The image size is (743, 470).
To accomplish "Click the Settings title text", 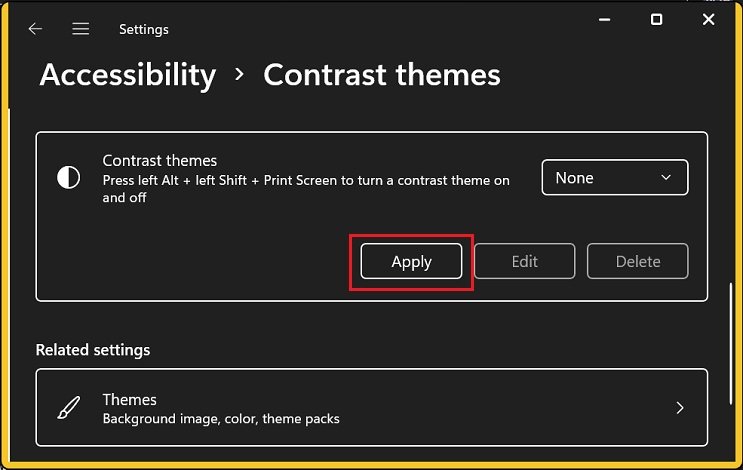I will point(144,29).
